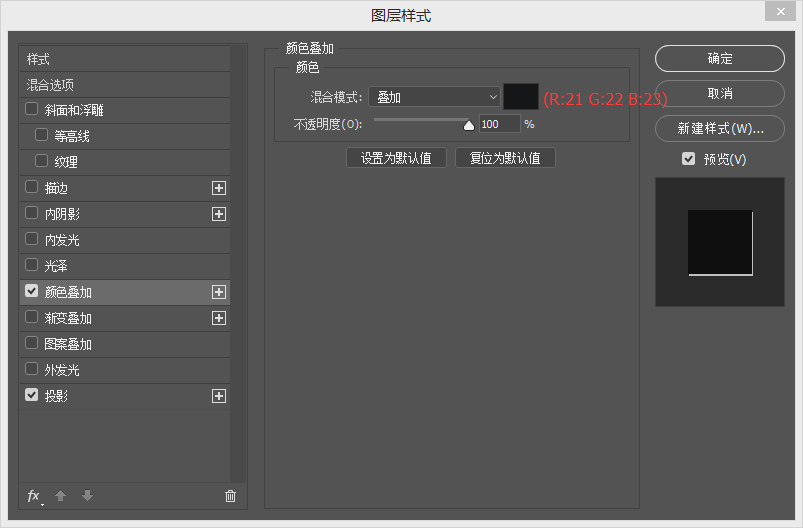Click the move effect down arrow

point(87,496)
